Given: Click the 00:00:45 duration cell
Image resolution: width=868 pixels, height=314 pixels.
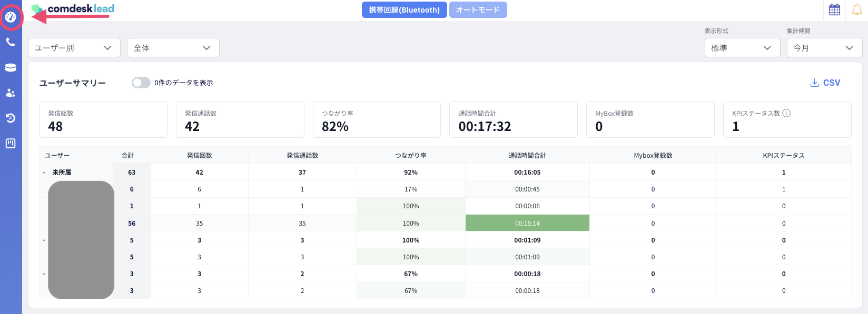Looking at the screenshot, I should pos(527,189).
